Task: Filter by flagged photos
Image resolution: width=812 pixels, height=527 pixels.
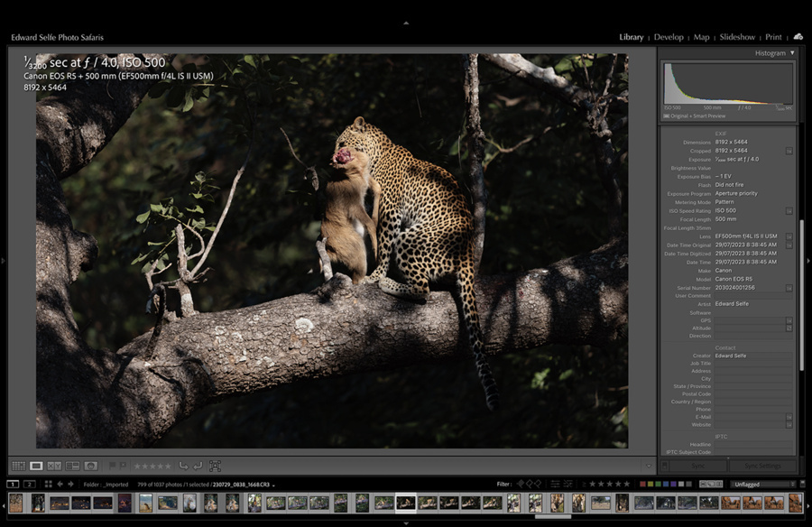Action: [x=521, y=484]
